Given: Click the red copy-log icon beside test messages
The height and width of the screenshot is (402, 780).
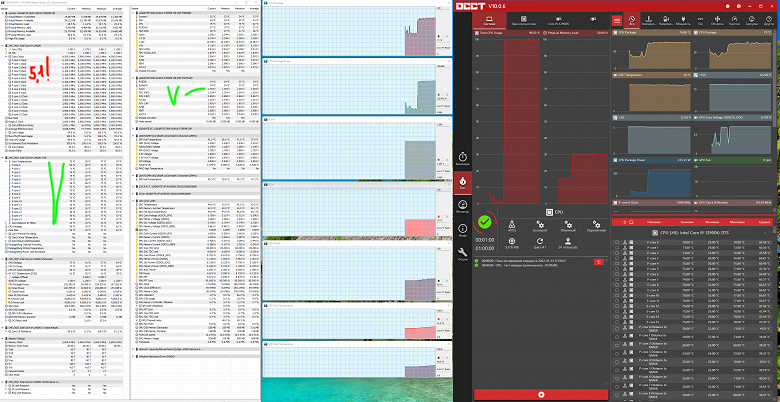Looking at the screenshot, I should click(599, 262).
